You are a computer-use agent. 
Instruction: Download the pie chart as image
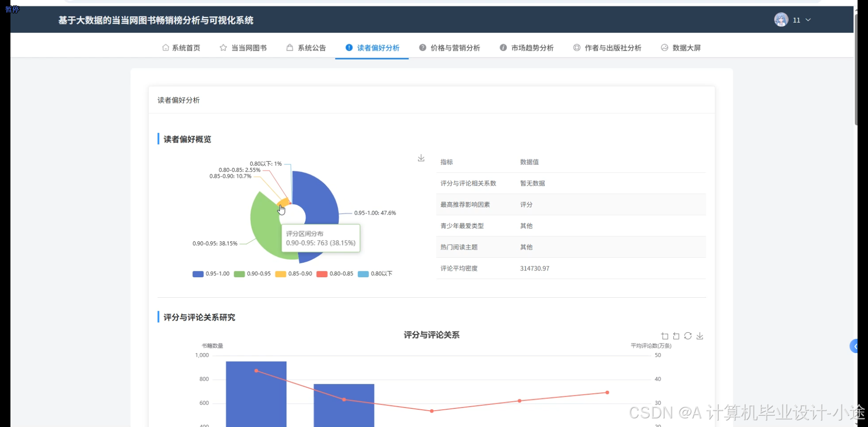coord(421,158)
